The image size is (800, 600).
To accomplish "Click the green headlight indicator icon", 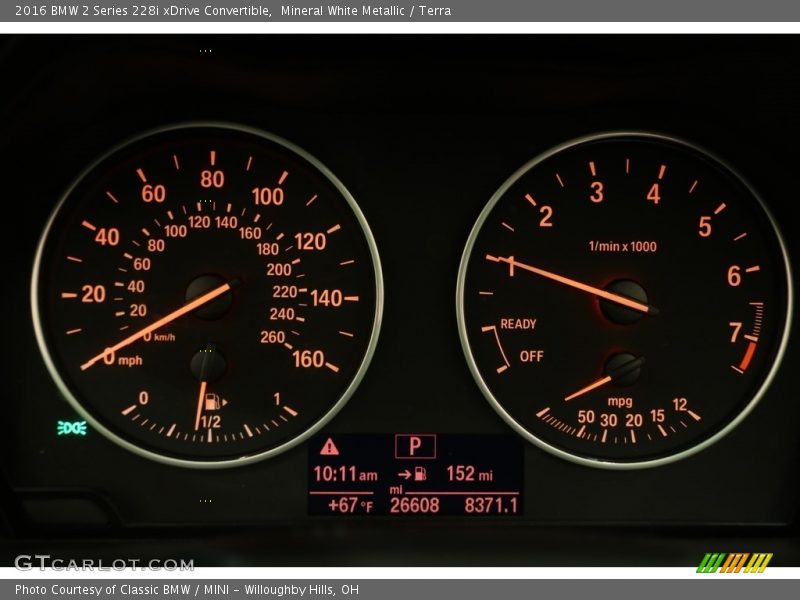I will [72, 428].
